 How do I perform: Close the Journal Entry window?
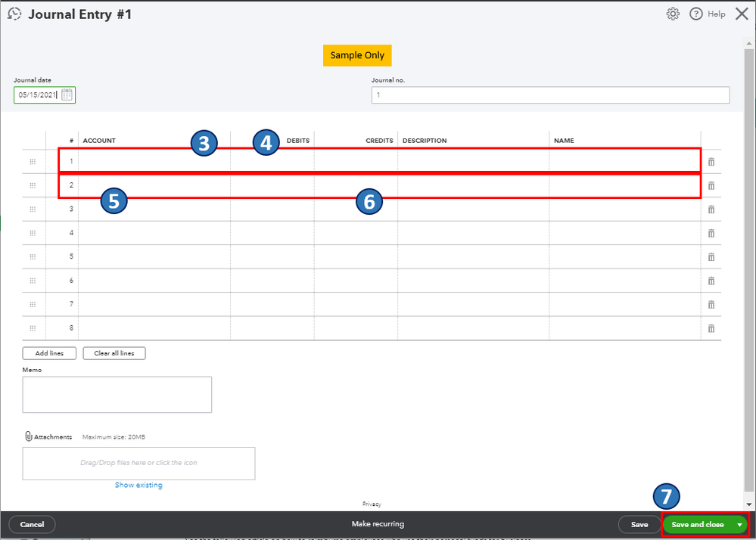coord(742,14)
